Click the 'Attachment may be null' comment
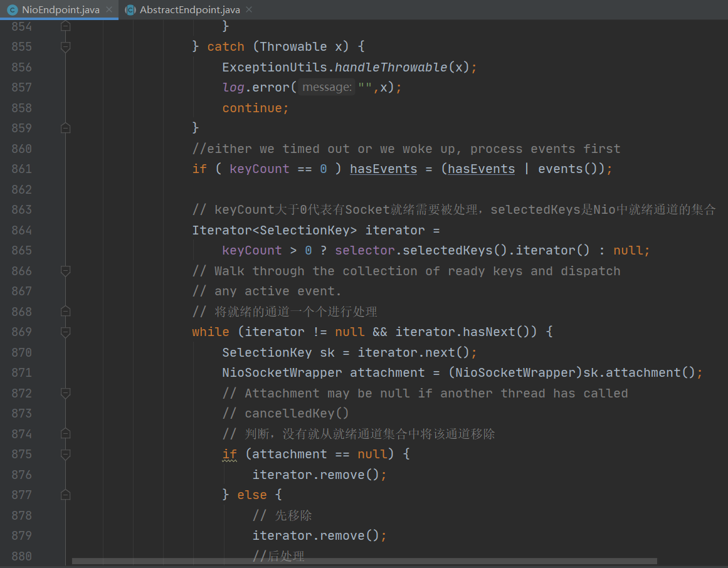 point(425,393)
